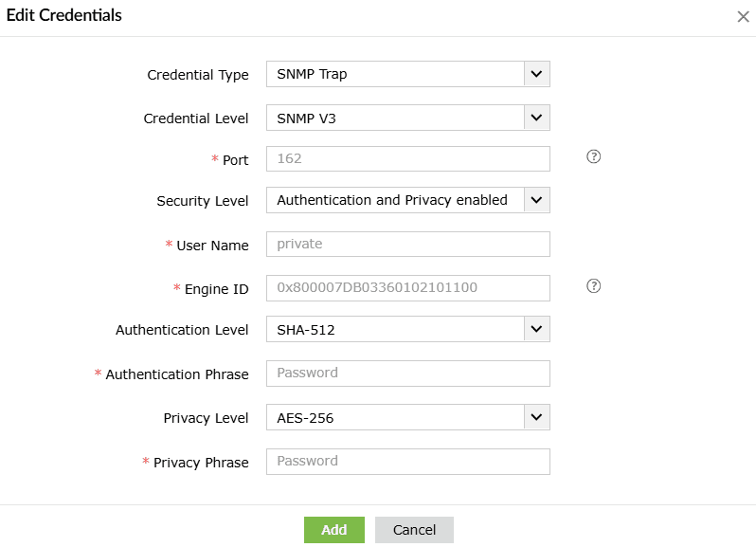756x547 pixels.
Task: Close the Edit Credentials dialog
Action: (x=743, y=16)
